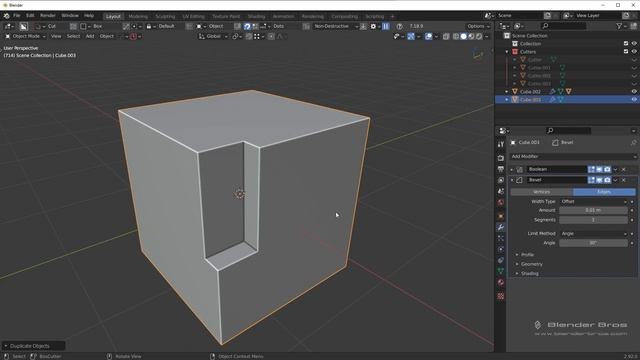
Task: Click the Boolean modifier type icon
Action: (x=519, y=169)
